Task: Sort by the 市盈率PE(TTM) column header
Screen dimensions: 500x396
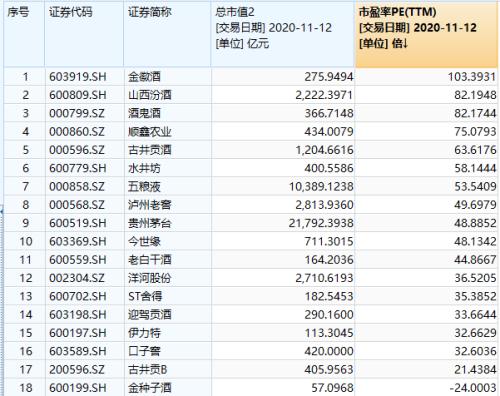Action: coord(427,34)
